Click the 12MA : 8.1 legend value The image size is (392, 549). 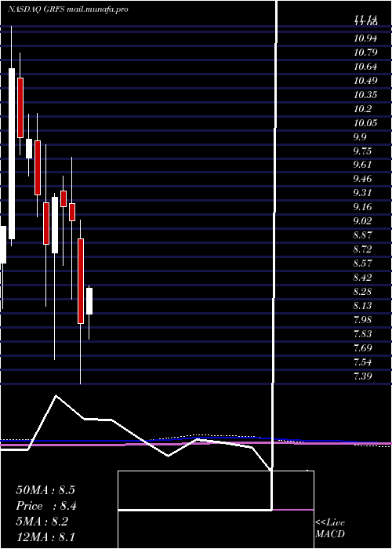(x=45, y=536)
